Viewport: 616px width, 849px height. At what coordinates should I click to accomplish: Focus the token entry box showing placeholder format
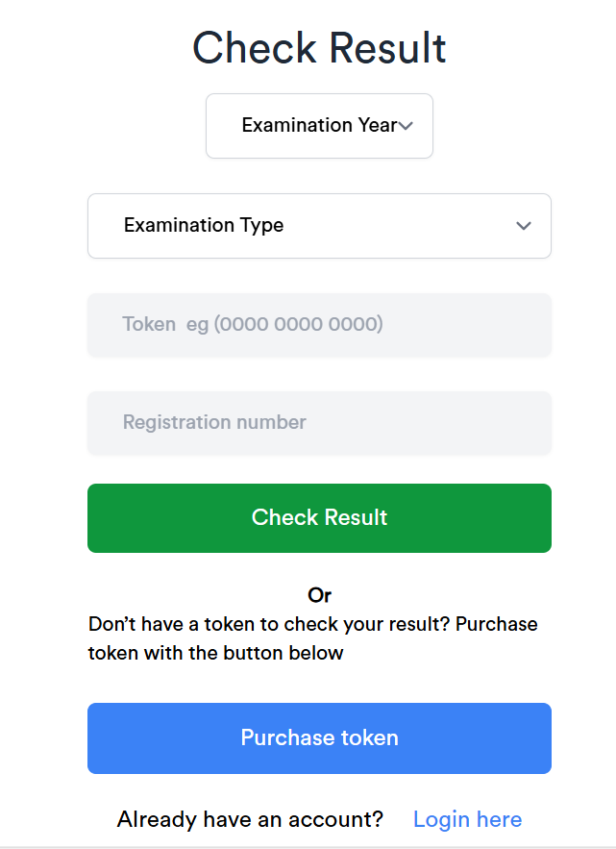[x=319, y=325]
